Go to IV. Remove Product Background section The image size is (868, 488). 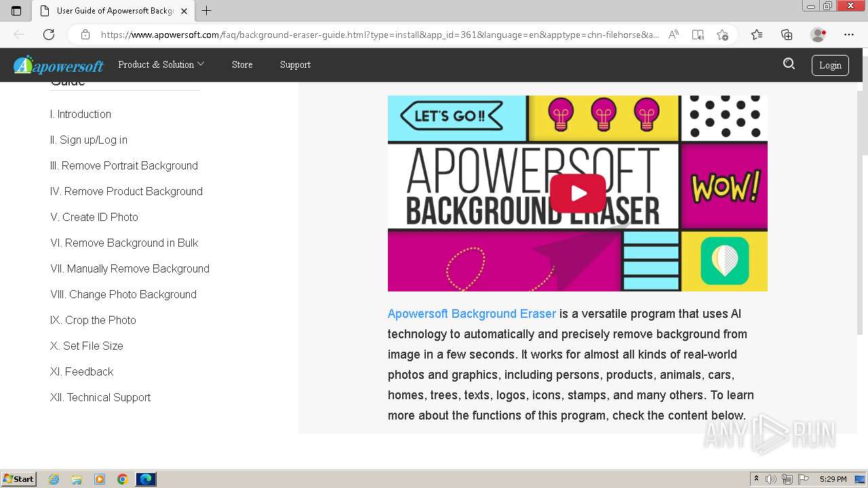(x=126, y=191)
